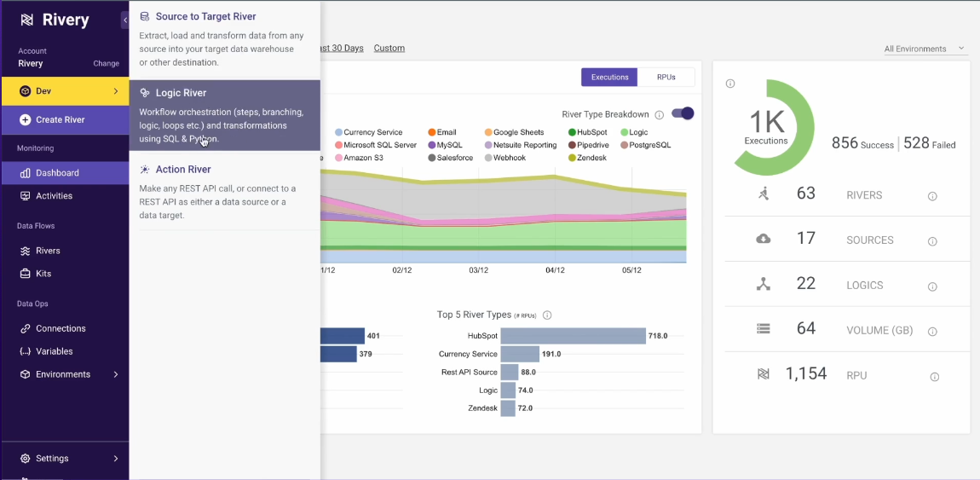Open the All Environments dropdown
Viewport: 980px width, 480px height.
coord(925,49)
